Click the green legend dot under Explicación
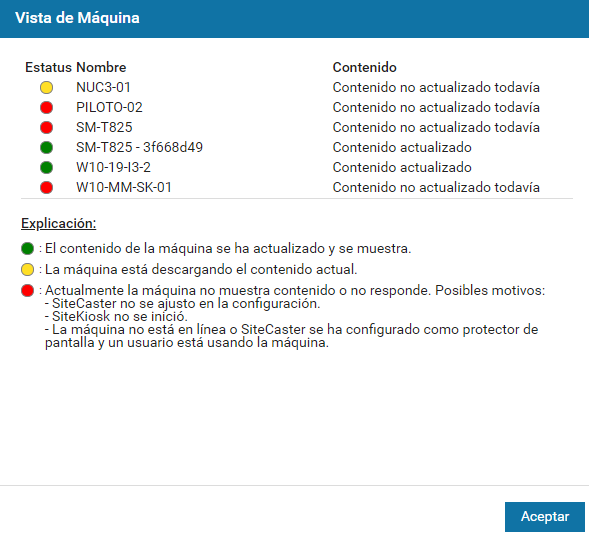The width and height of the screenshot is (589, 541). click(27, 248)
